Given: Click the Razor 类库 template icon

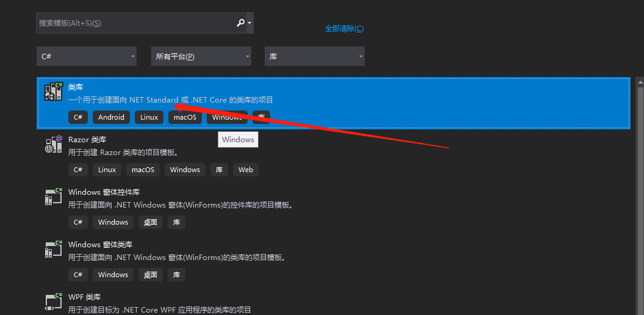Looking at the screenshot, I should [x=54, y=144].
